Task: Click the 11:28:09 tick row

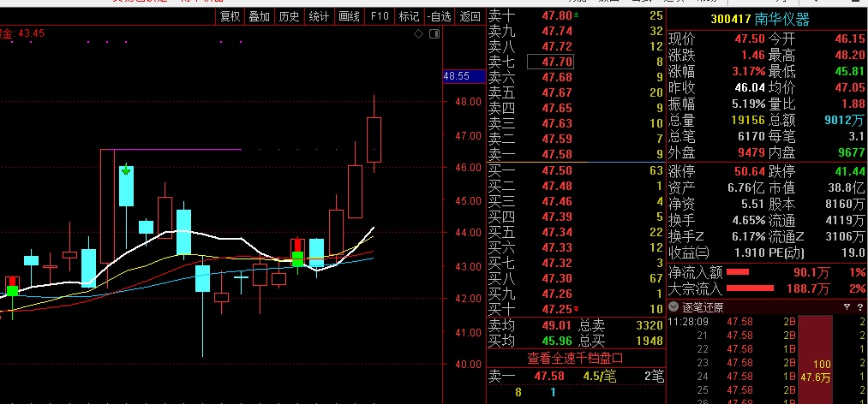Action: (x=767, y=322)
